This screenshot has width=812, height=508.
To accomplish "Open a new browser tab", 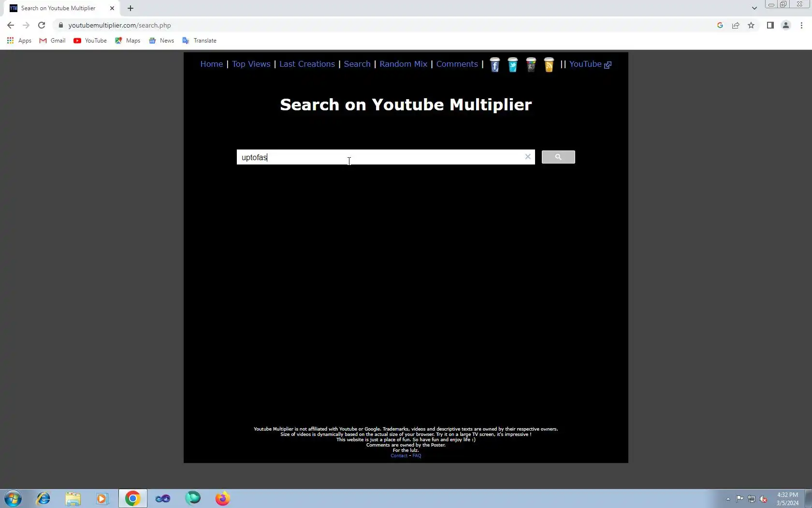I will click(x=130, y=8).
